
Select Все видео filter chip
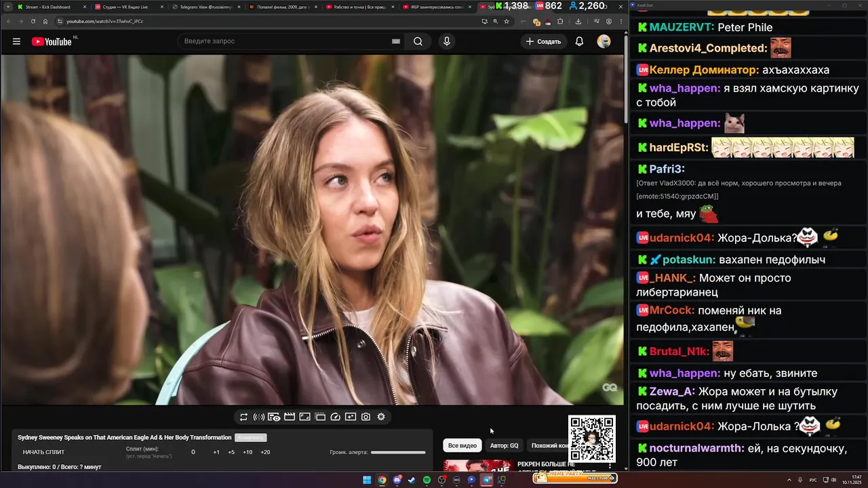462,445
